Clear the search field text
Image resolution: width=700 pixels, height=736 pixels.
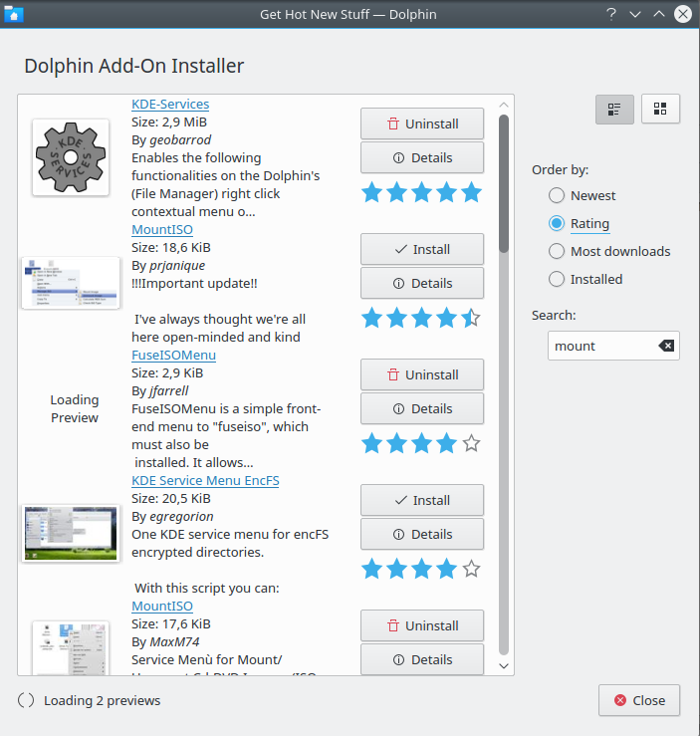click(x=666, y=346)
